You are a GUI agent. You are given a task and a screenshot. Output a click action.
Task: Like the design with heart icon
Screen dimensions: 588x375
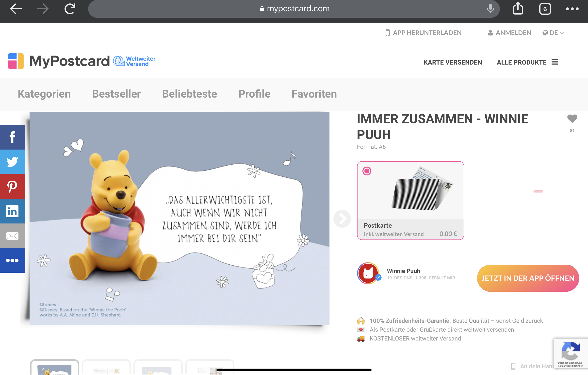pos(572,119)
